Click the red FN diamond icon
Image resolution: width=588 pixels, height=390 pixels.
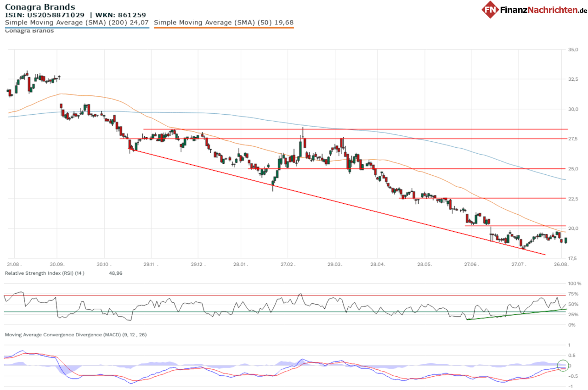click(x=490, y=9)
